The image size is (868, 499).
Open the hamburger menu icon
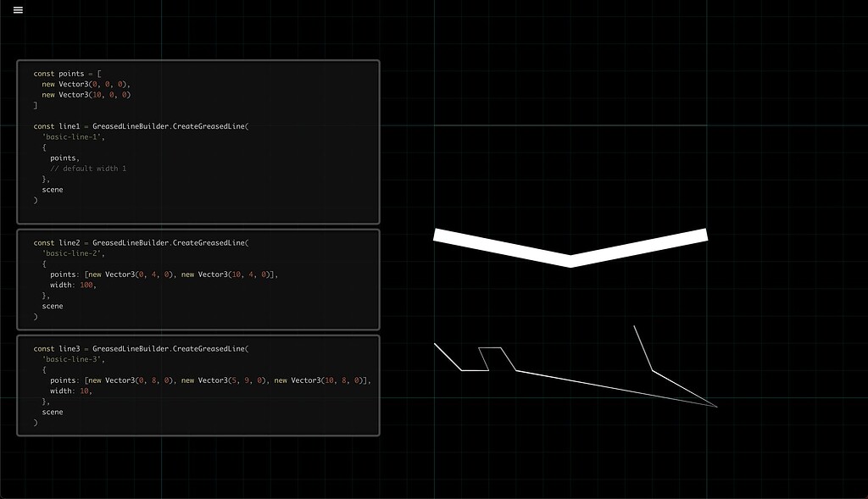(17, 9)
